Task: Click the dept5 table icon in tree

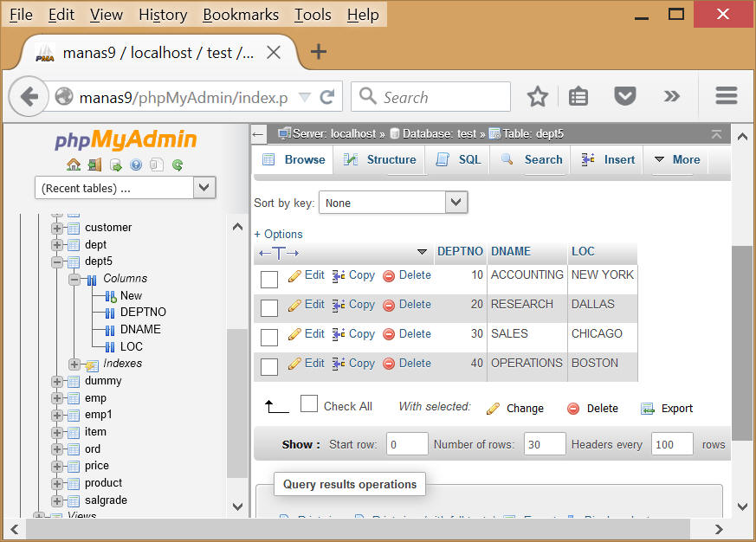Action: (74, 262)
